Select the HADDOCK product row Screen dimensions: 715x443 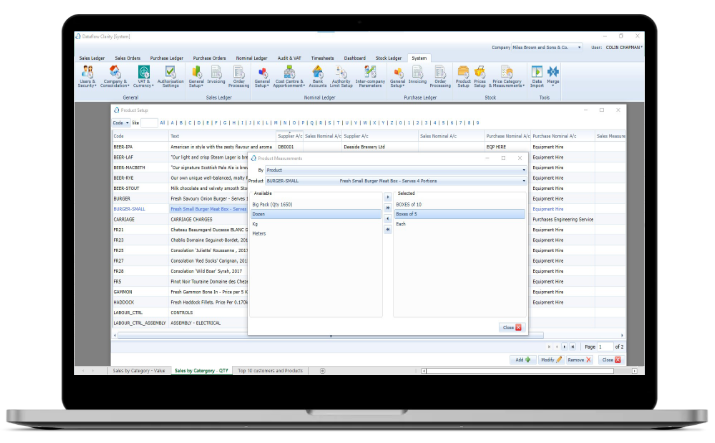368,303
